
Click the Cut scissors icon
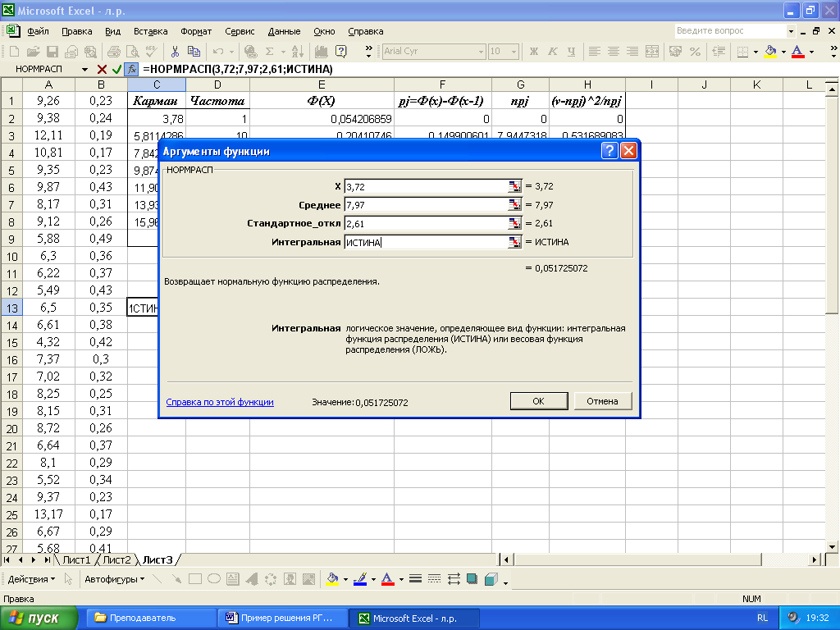[x=175, y=52]
